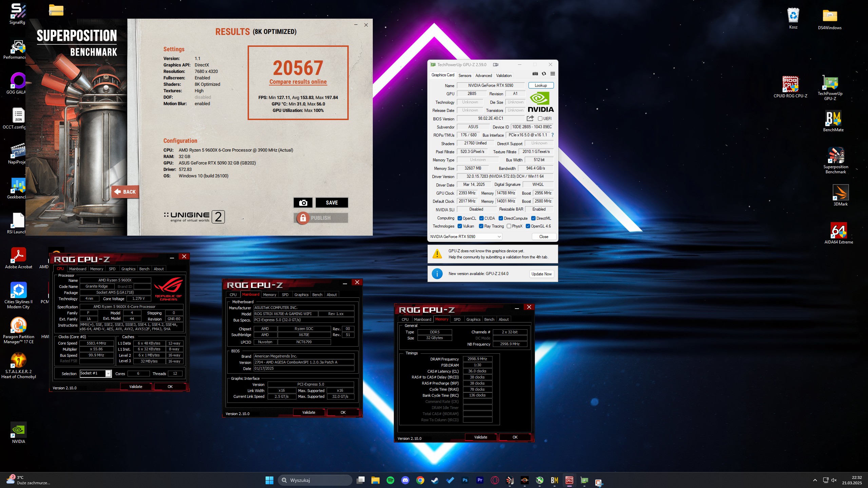This screenshot has width=868, height=488.
Task: Open the Bench tab in the Mainboard CPU-Z window
Action: point(317,295)
